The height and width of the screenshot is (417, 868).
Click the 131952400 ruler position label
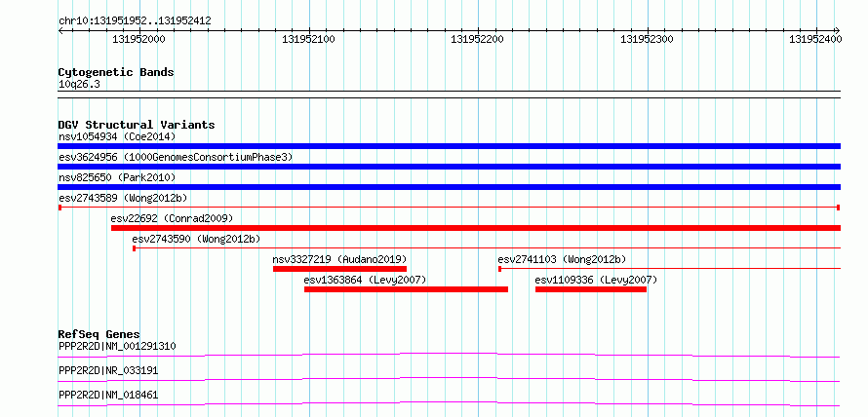[815, 39]
